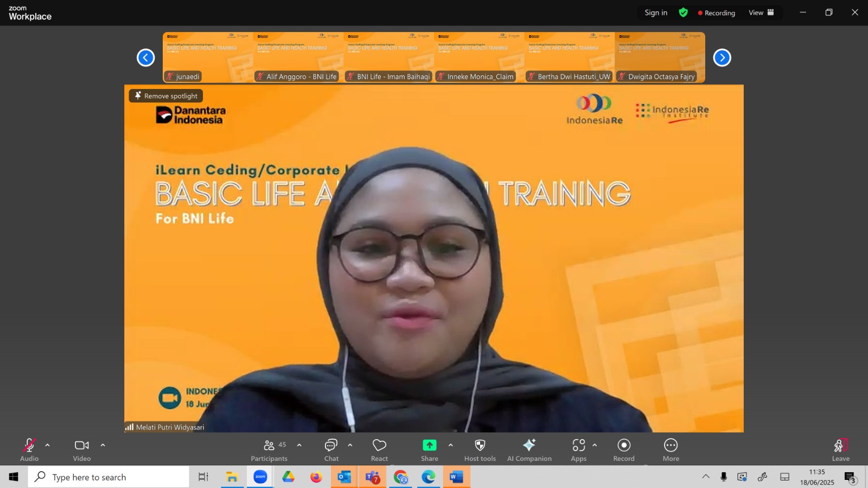Expand share options chevron

450,445
